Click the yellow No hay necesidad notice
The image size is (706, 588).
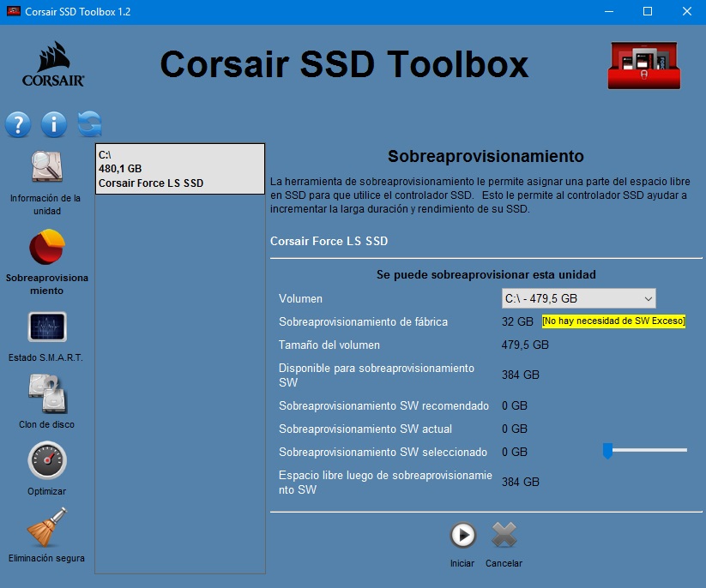[x=613, y=321]
